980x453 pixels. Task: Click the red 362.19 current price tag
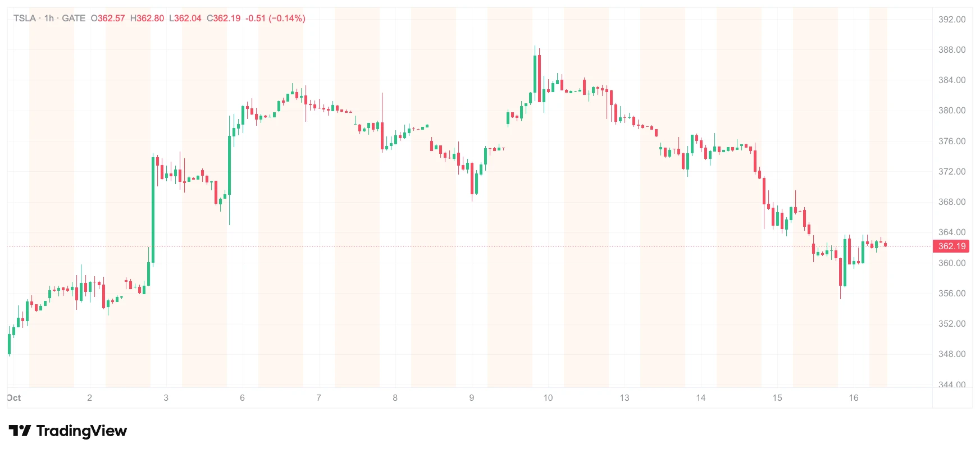tap(951, 246)
